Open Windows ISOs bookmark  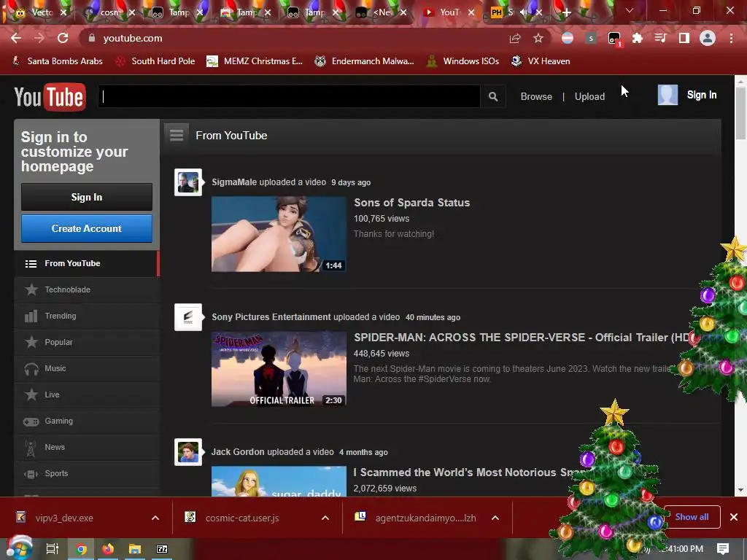[462, 61]
